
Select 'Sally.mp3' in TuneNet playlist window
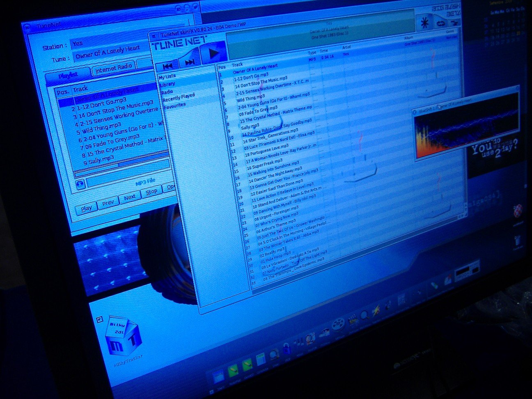pos(101,159)
